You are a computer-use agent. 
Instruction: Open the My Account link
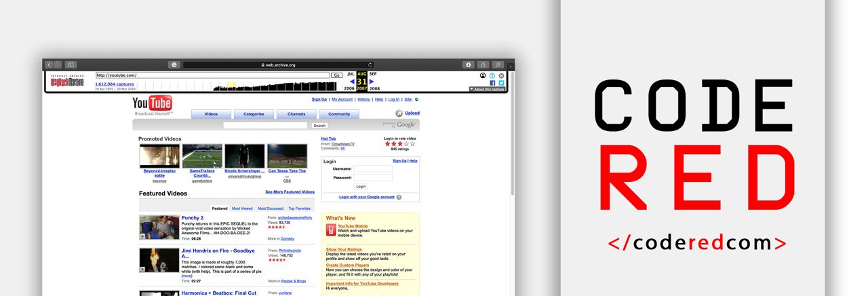point(342,99)
